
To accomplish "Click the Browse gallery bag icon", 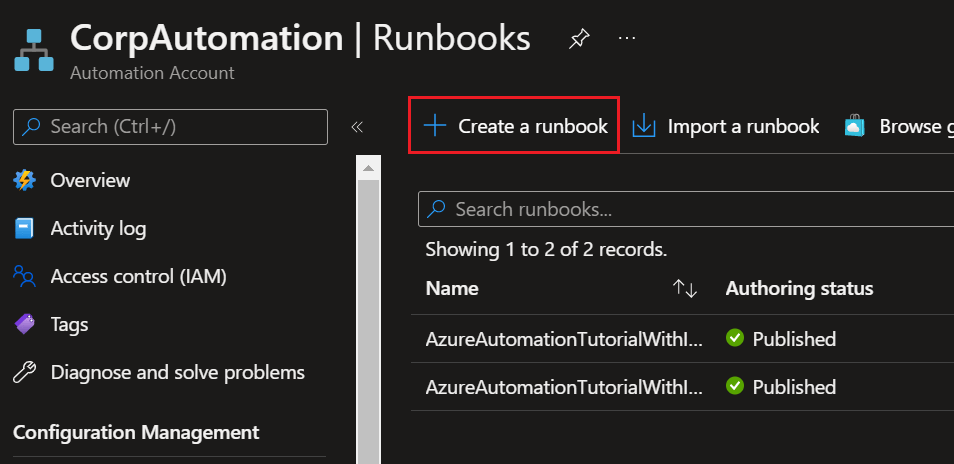I will (854, 127).
